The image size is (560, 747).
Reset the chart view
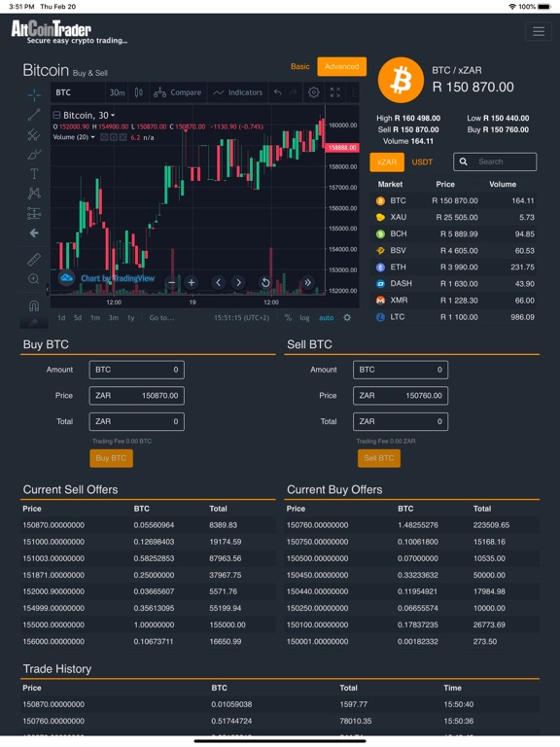265,282
